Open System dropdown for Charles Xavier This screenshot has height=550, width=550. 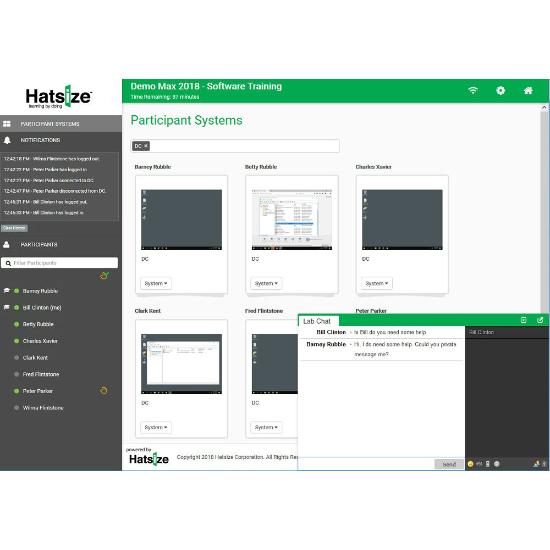[376, 283]
